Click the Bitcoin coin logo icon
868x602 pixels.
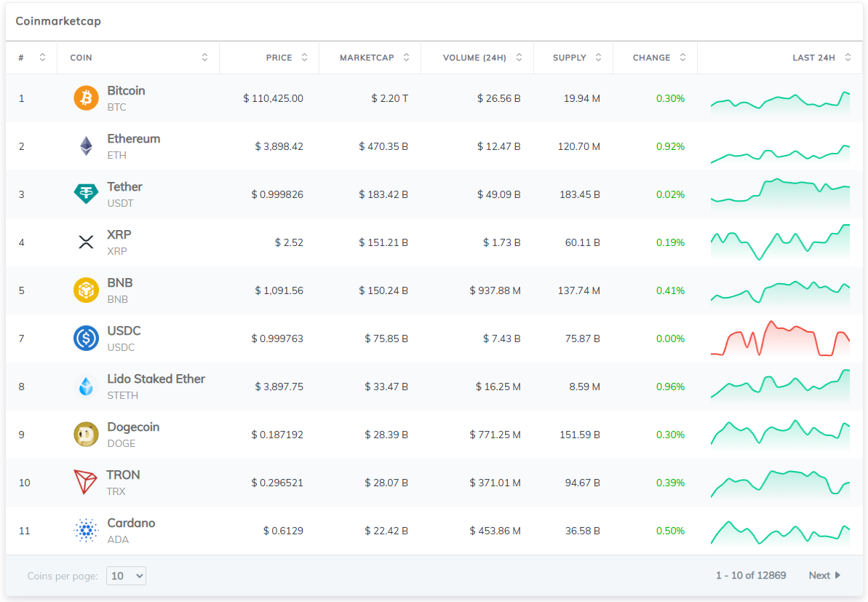pyautogui.click(x=86, y=98)
